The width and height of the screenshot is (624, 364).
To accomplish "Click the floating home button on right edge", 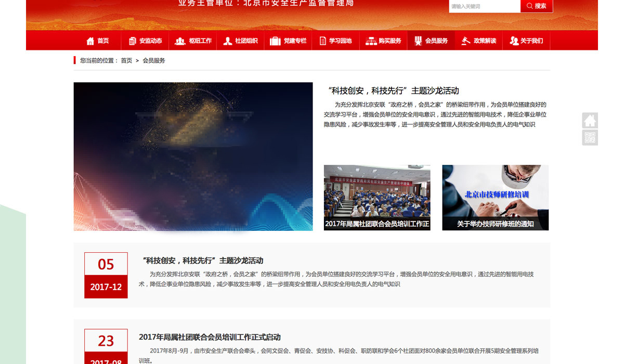I will [x=590, y=121].
